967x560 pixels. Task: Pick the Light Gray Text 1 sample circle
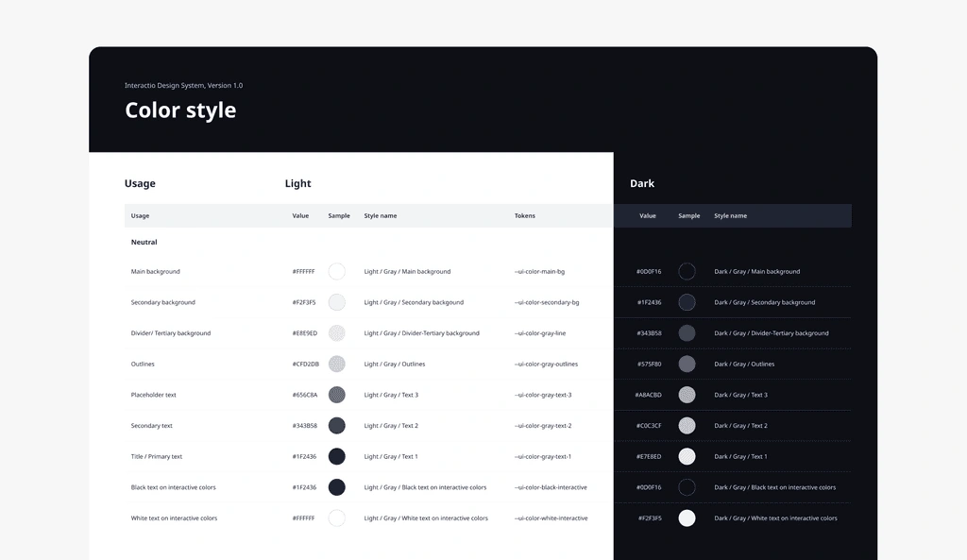click(337, 456)
